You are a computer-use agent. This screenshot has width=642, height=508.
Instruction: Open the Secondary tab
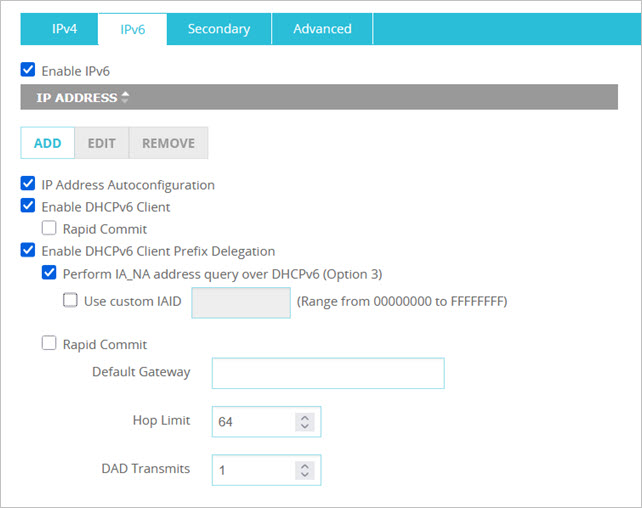[219, 29]
